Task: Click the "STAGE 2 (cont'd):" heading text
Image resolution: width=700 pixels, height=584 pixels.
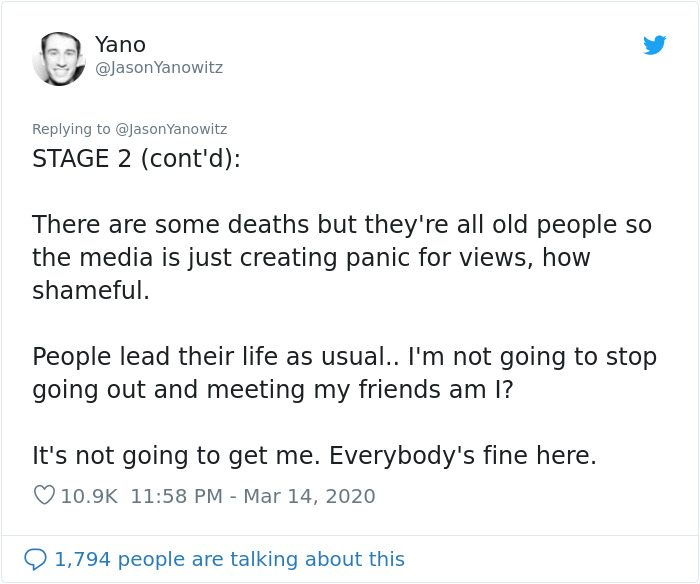Action: coord(136,159)
